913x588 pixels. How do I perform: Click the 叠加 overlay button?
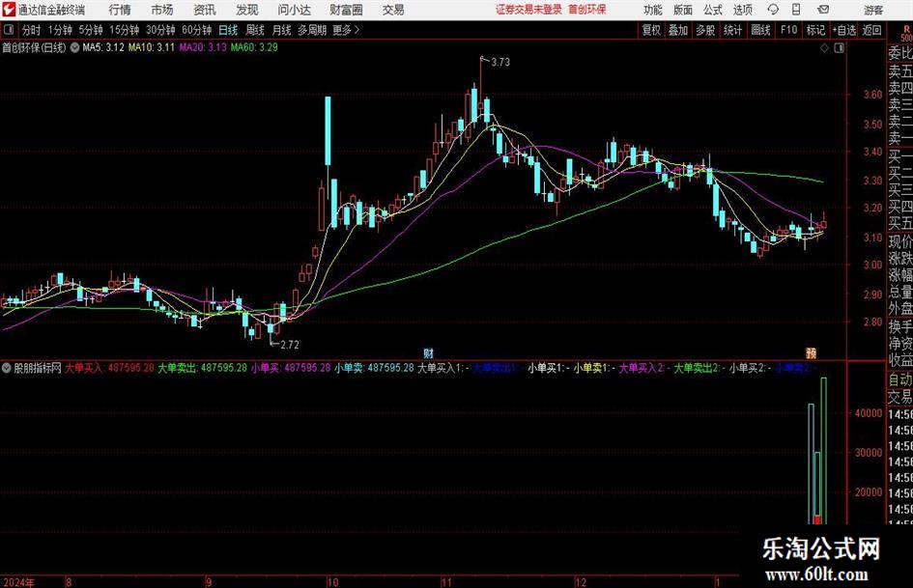point(678,30)
